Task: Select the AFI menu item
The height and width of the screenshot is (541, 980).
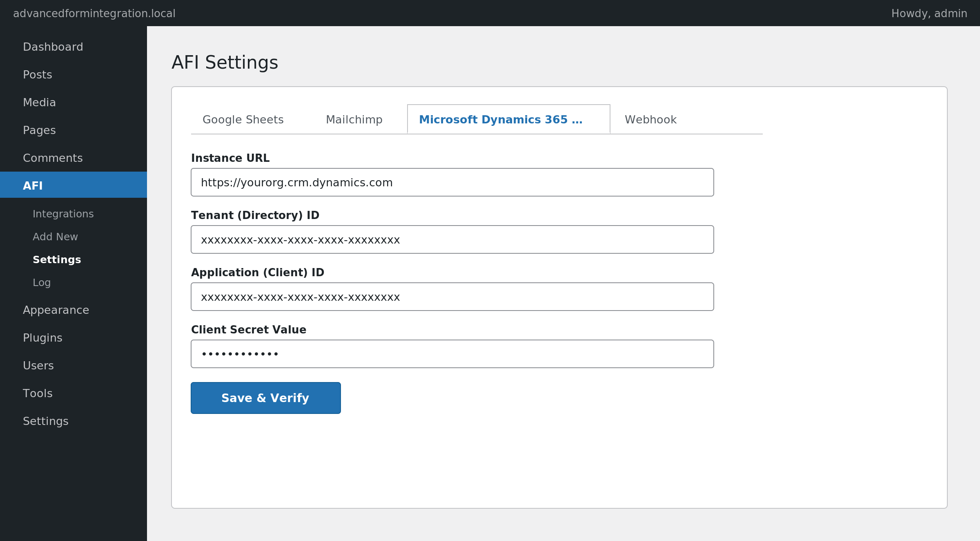Action: [73, 185]
